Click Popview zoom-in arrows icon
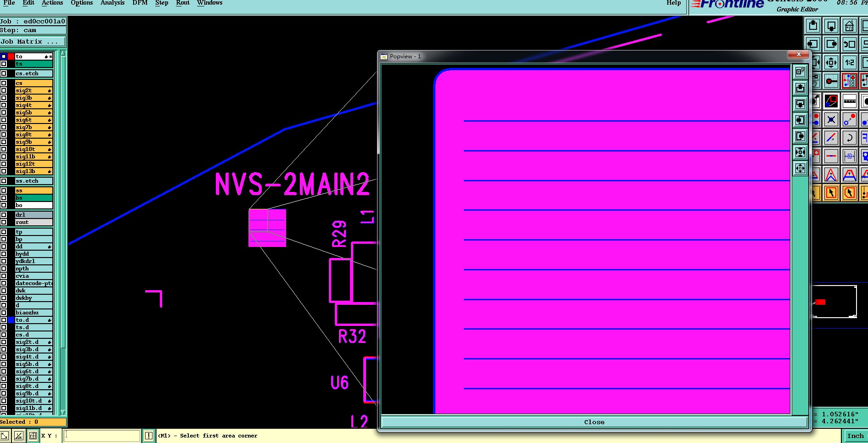 tap(800, 152)
